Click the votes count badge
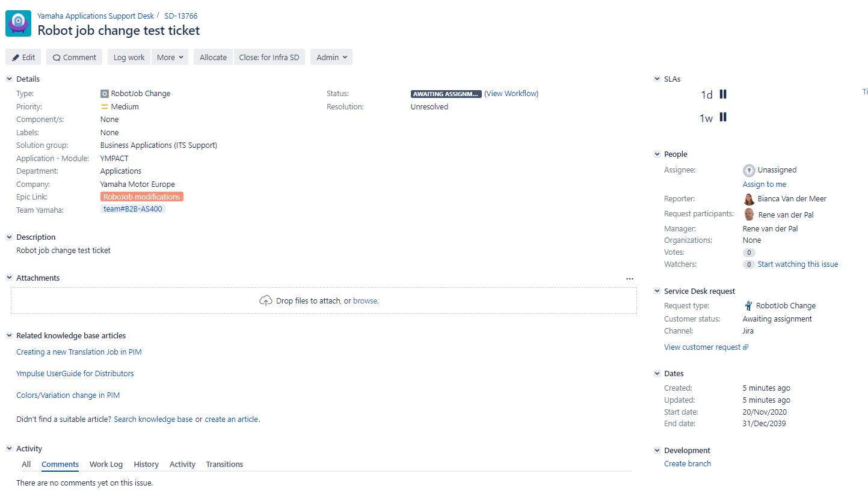Image resolution: width=868 pixels, height=494 pixels. 749,253
